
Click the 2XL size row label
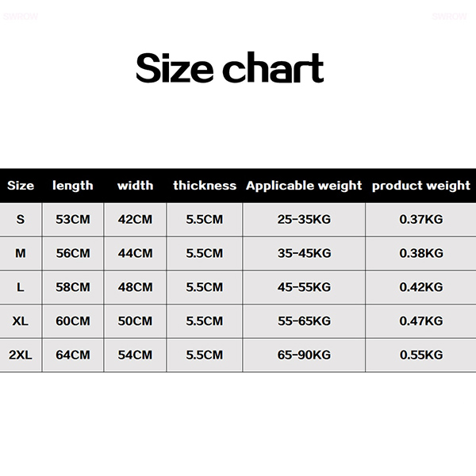(21, 355)
